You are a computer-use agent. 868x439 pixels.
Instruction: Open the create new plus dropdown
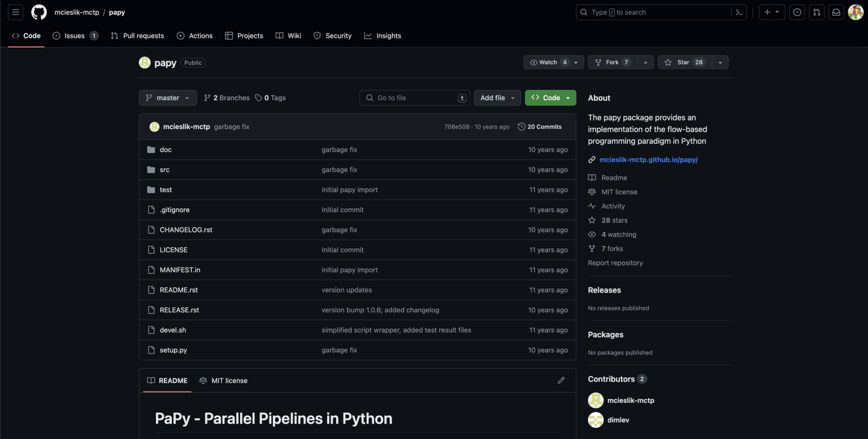pyautogui.click(x=772, y=12)
